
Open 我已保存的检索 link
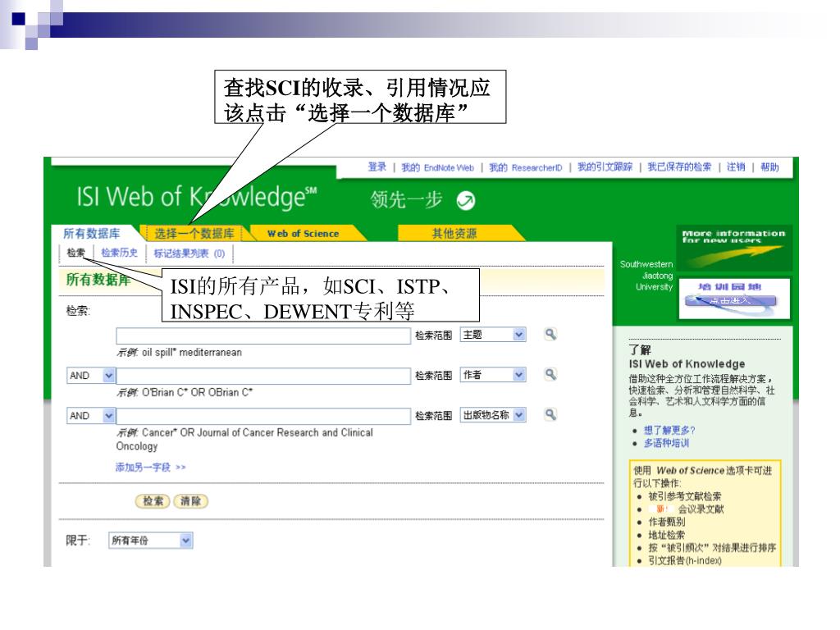coord(679,167)
